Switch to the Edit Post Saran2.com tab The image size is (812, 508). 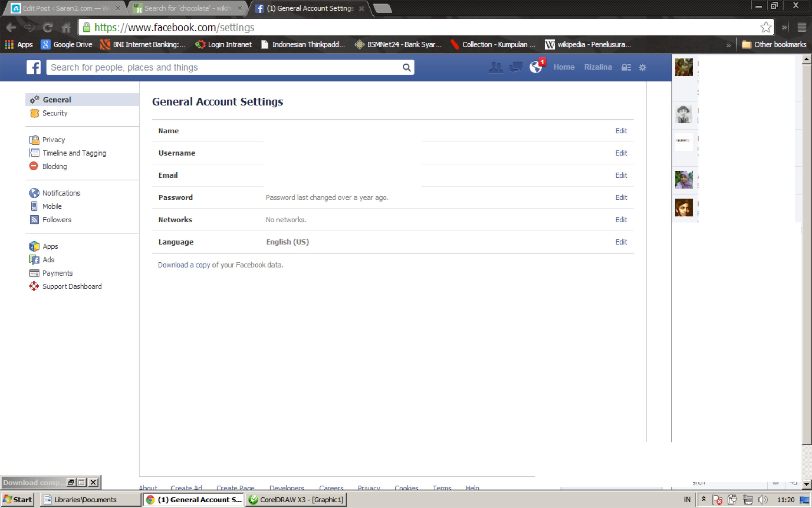[65, 8]
